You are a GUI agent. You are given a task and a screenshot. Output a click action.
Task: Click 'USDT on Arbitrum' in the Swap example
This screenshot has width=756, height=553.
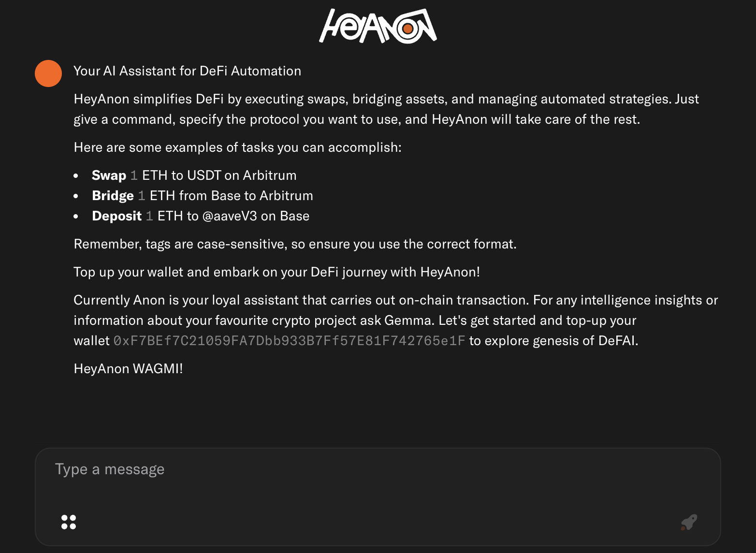pyautogui.click(x=242, y=175)
